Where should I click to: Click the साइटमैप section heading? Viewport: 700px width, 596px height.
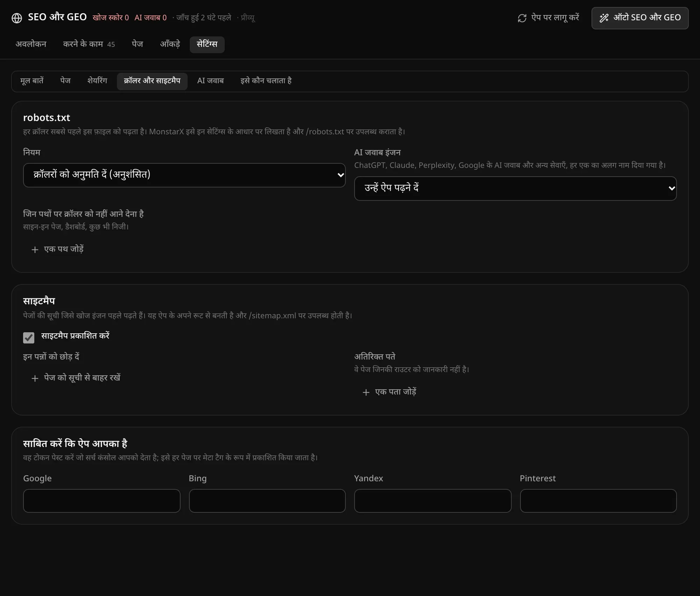(x=39, y=301)
